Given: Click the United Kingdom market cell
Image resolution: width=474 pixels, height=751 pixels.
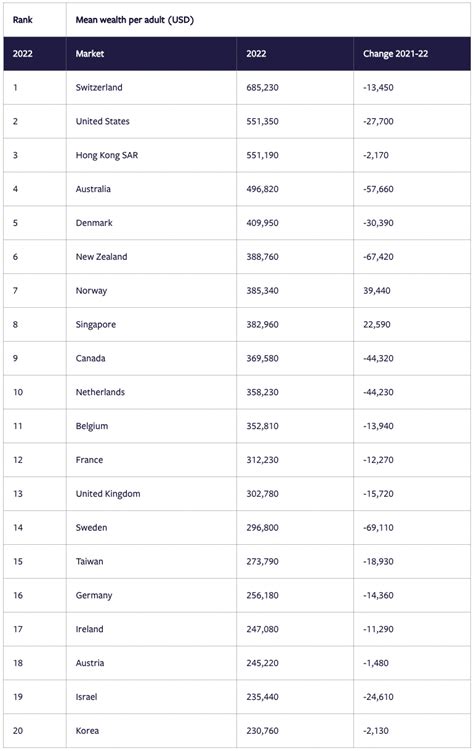Looking at the screenshot, I should 108,494.
